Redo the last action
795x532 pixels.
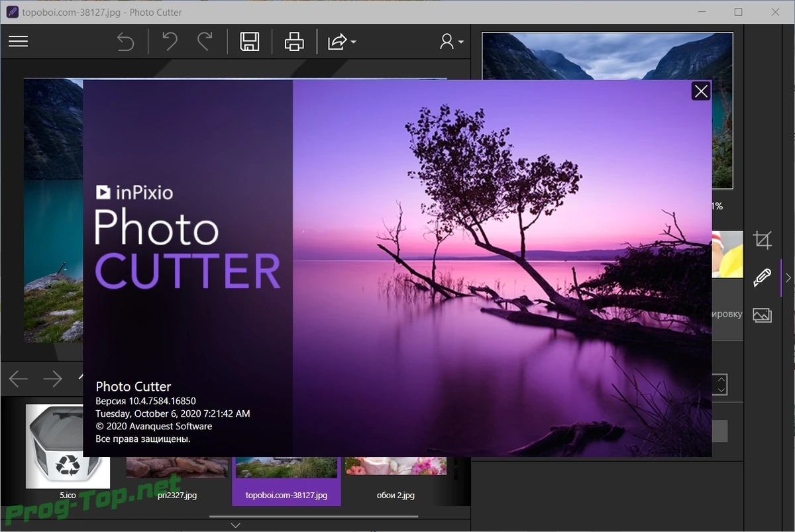point(205,42)
